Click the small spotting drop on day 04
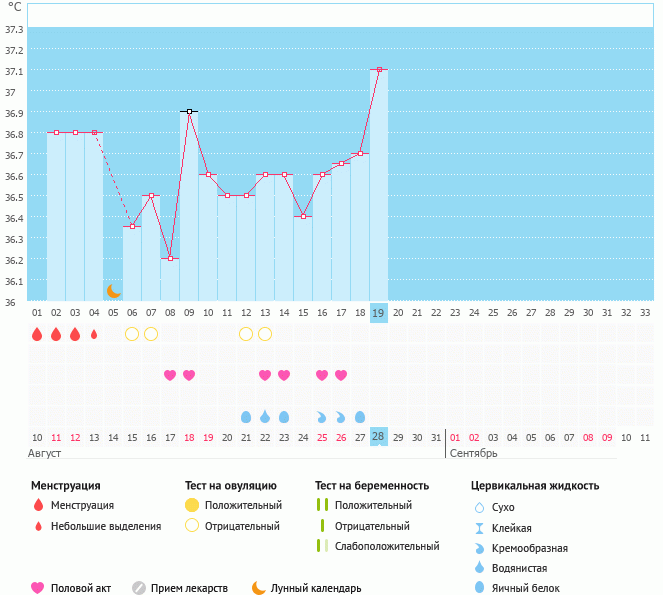 click(94, 334)
